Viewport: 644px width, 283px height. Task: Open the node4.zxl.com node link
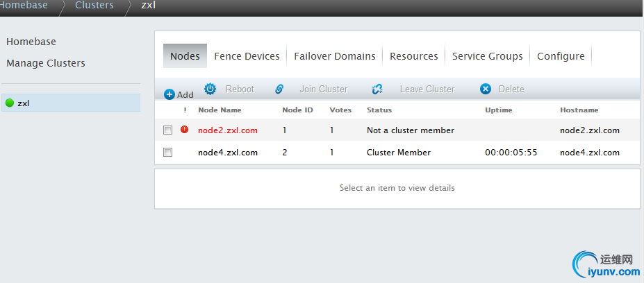point(227,153)
